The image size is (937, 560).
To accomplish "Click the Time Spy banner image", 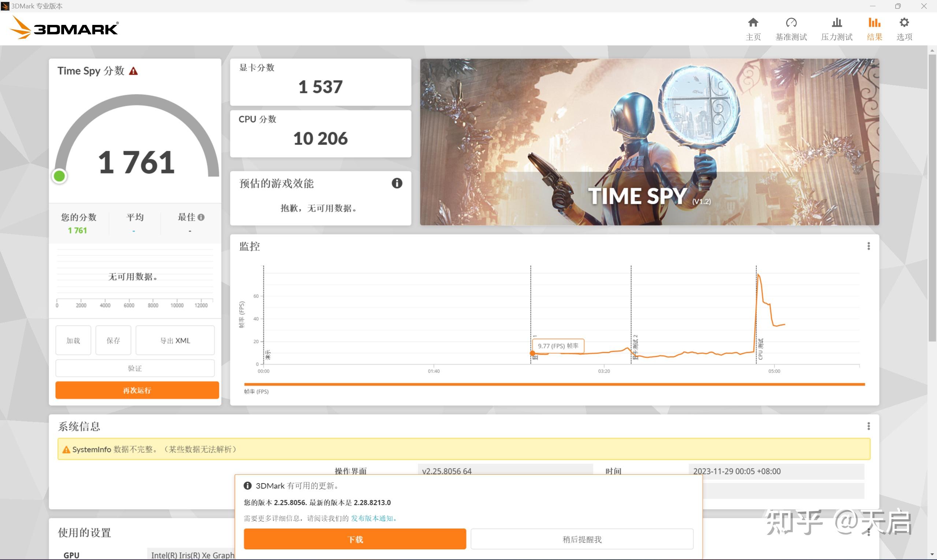I will 649,142.
